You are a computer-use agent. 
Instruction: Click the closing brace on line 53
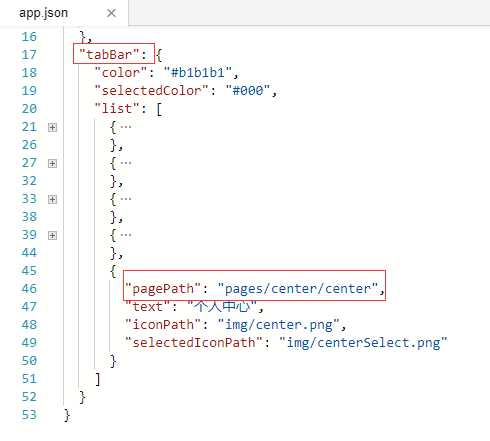click(x=67, y=415)
